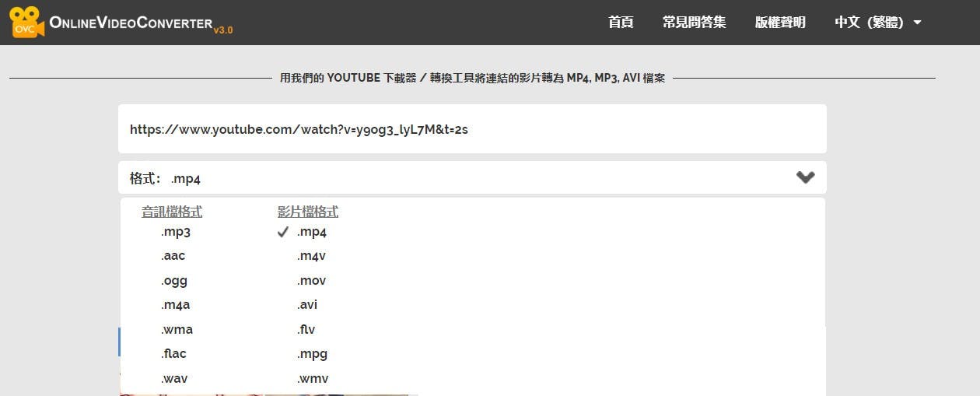Screen dimensions: 980x396
Task: Select .mpg video format
Action: (x=312, y=354)
